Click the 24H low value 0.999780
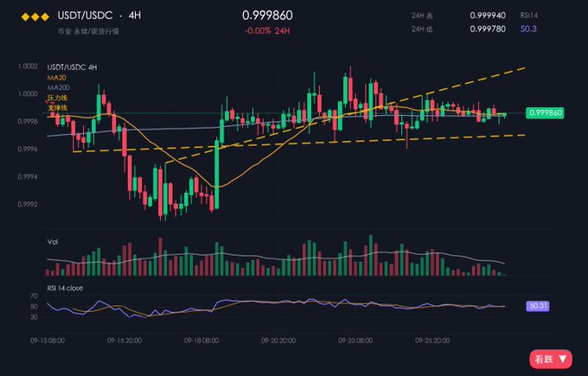 click(x=488, y=29)
